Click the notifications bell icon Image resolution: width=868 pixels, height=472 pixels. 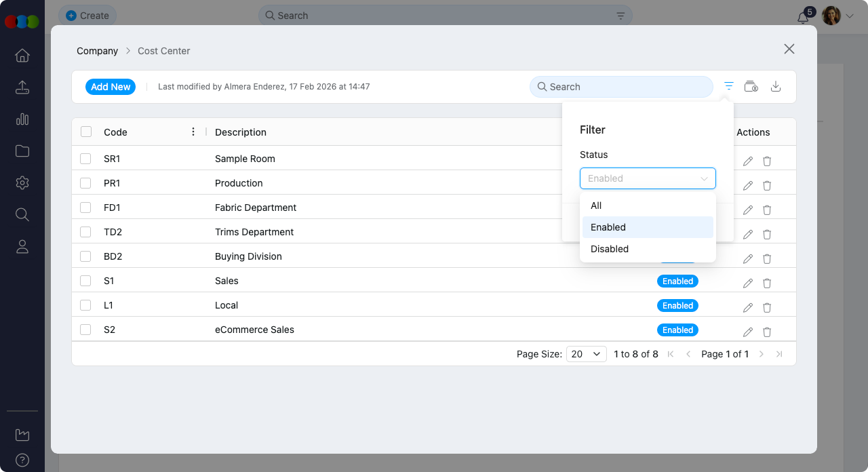[804, 17]
